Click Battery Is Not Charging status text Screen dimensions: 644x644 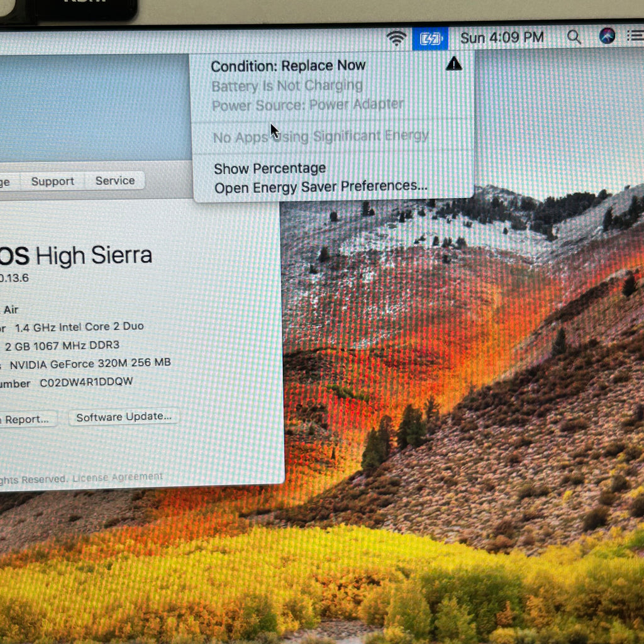click(287, 86)
